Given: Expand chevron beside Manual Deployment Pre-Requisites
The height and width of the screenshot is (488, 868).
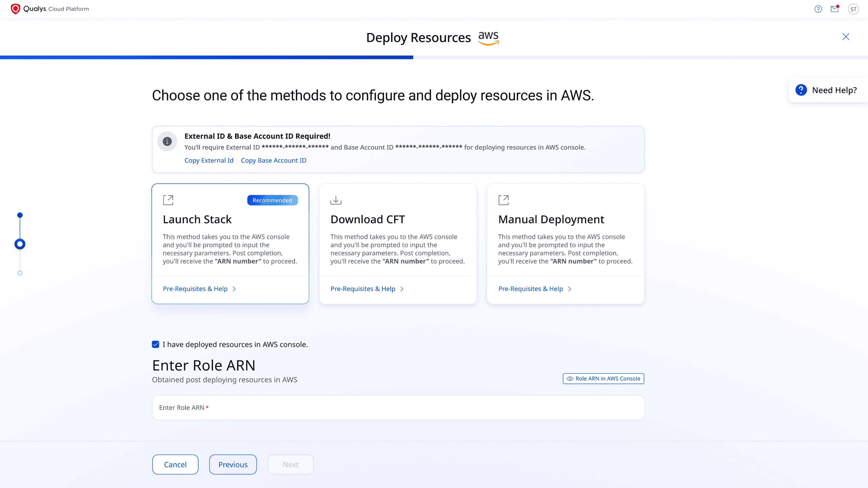Looking at the screenshot, I should coord(570,289).
